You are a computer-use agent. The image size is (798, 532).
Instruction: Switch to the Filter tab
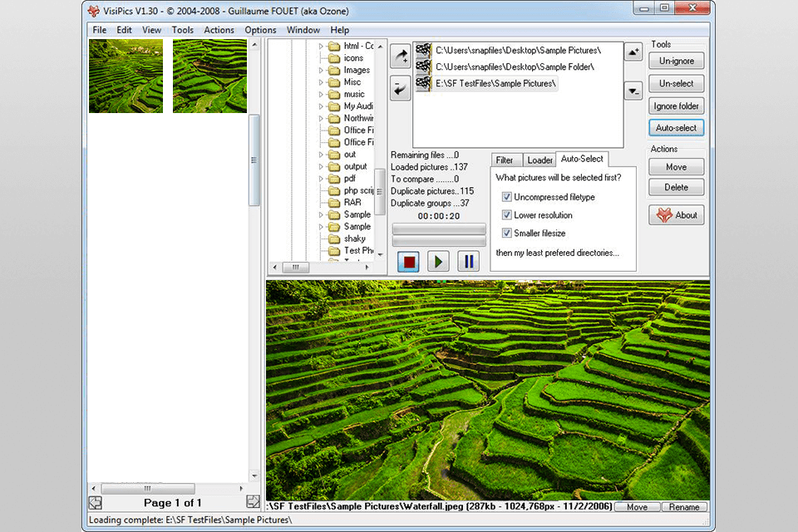(x=505, y=160)
